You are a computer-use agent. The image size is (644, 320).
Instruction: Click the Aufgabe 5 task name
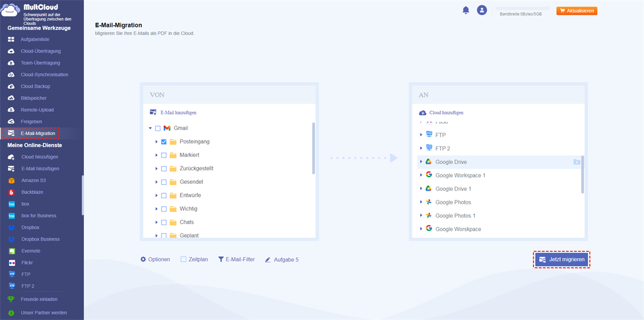coord(286,260)
